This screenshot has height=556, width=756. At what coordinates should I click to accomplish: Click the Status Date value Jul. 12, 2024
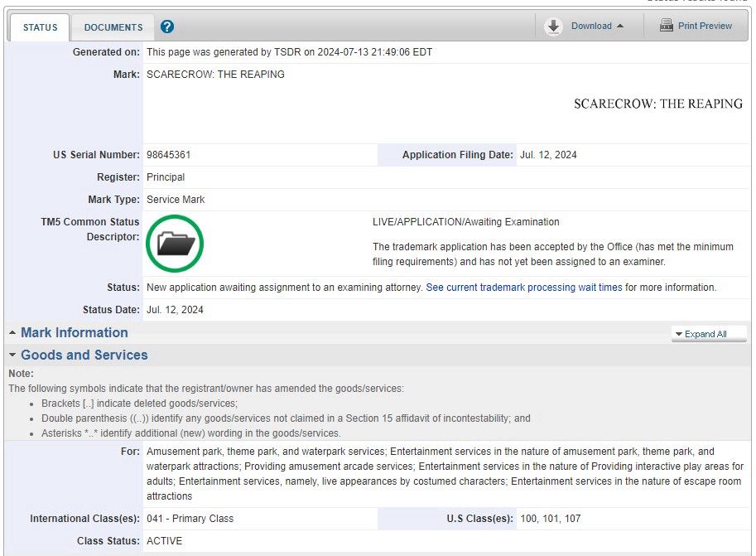[175, 310]
